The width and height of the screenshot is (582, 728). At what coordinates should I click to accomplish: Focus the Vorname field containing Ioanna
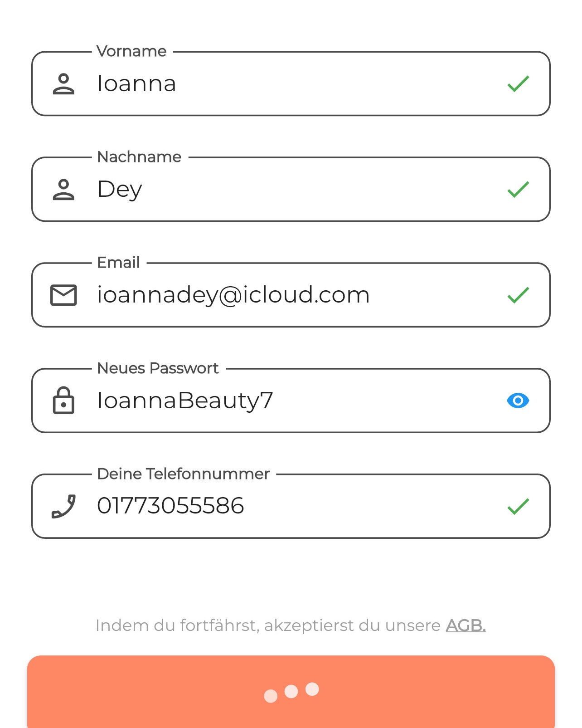290,84
